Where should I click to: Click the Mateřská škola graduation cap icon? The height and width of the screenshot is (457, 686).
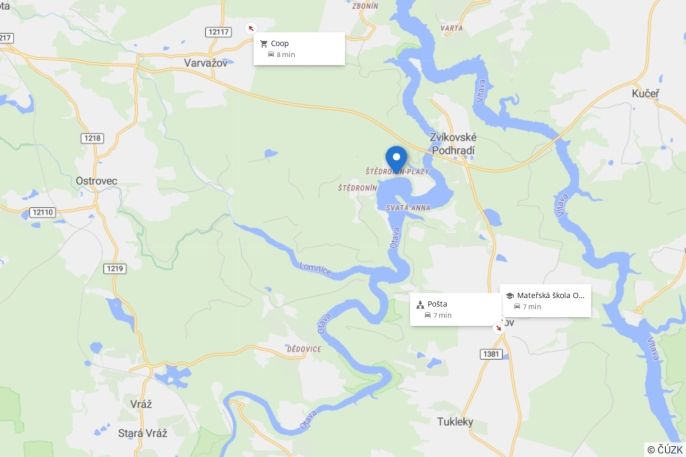point(510,296)
